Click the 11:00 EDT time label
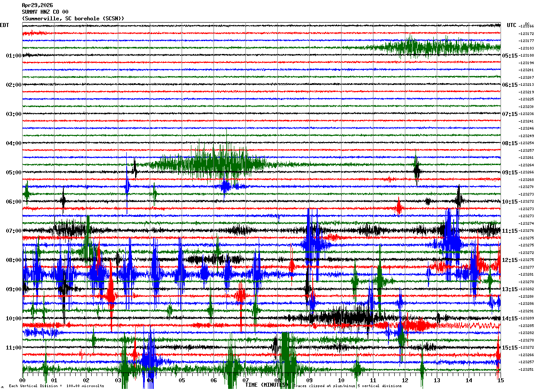 tap(14, 348)
